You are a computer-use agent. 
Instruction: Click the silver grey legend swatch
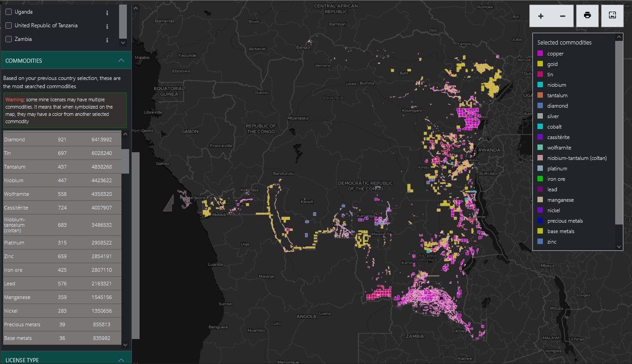click(x=540, y=116)
